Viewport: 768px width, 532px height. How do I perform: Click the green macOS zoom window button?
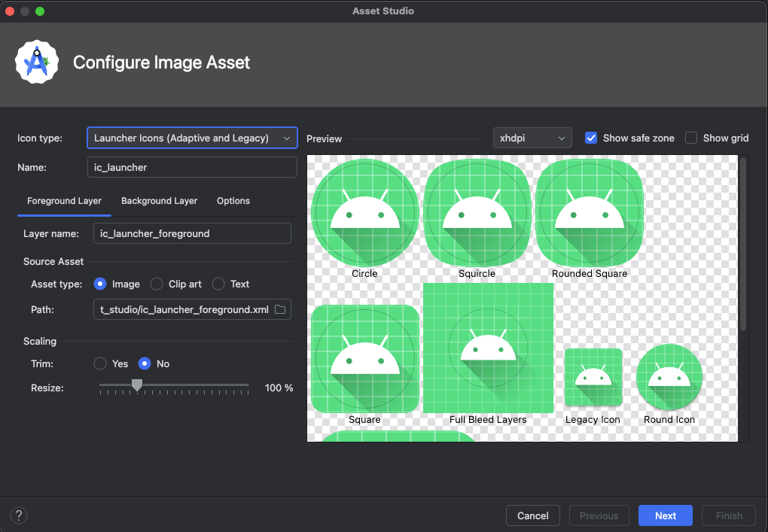point(40,11)
